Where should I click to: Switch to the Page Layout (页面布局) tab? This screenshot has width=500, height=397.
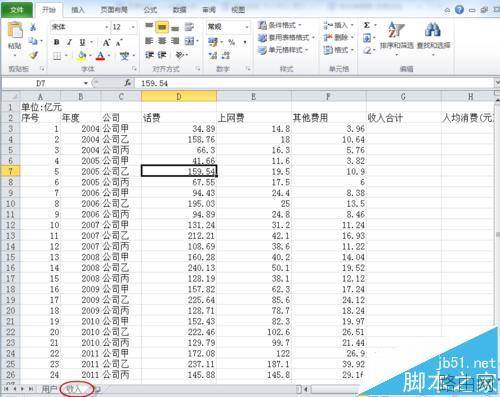[x=114, y=10]
